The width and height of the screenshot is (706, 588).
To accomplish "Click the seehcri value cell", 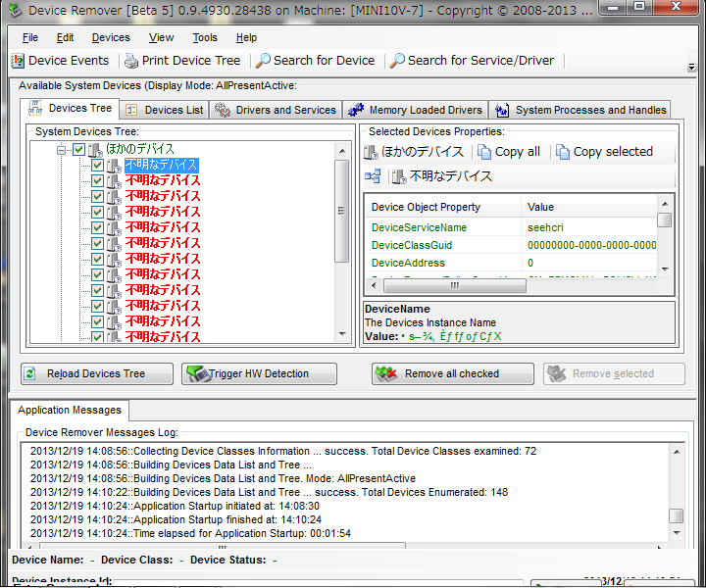I will pos(545,227).
